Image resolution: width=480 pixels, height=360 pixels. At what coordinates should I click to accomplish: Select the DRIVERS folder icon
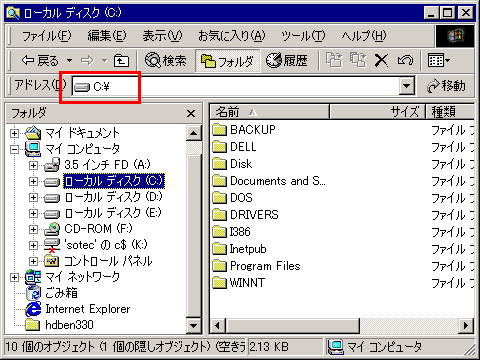coord(219,215)
